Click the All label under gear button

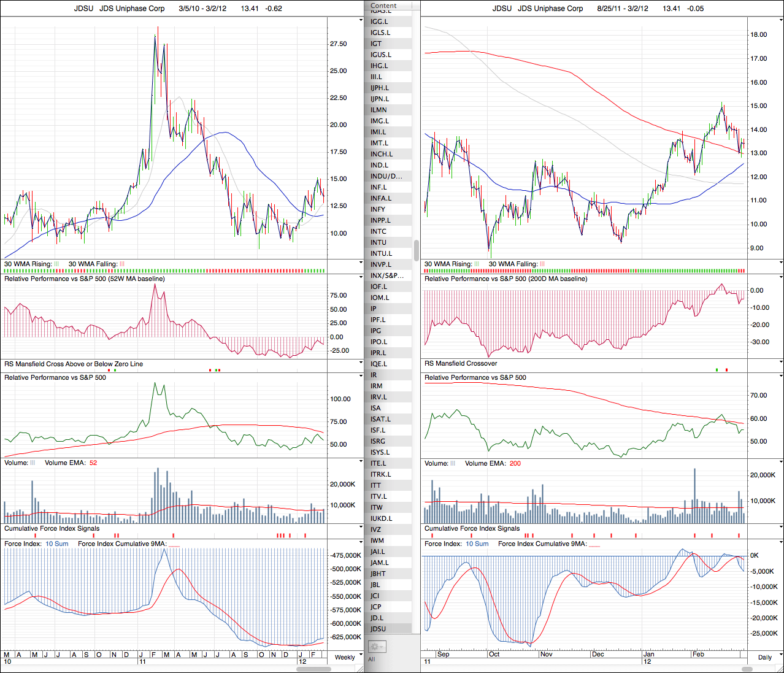click(371, 660)
